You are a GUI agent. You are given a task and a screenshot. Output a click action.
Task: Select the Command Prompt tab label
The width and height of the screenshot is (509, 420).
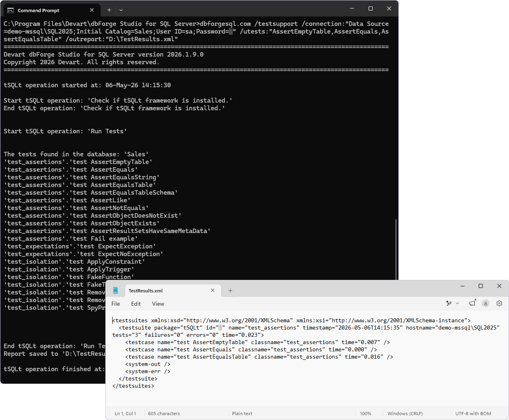pos(38,10)
